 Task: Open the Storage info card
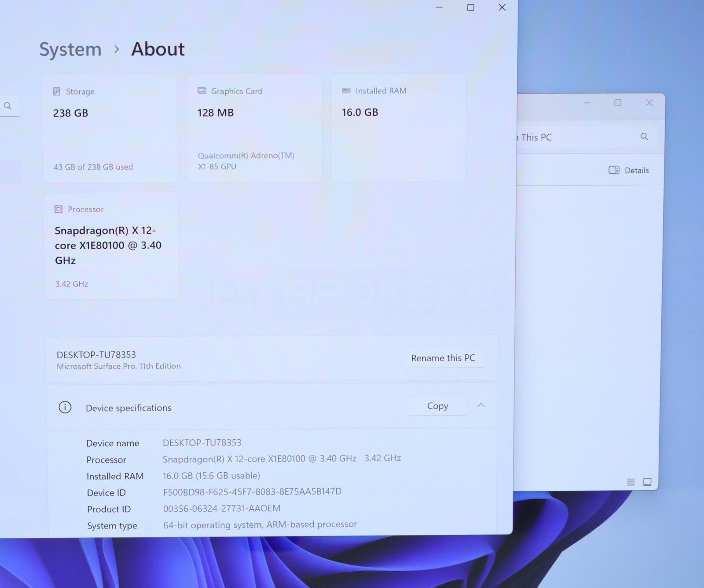coord(110,128)
